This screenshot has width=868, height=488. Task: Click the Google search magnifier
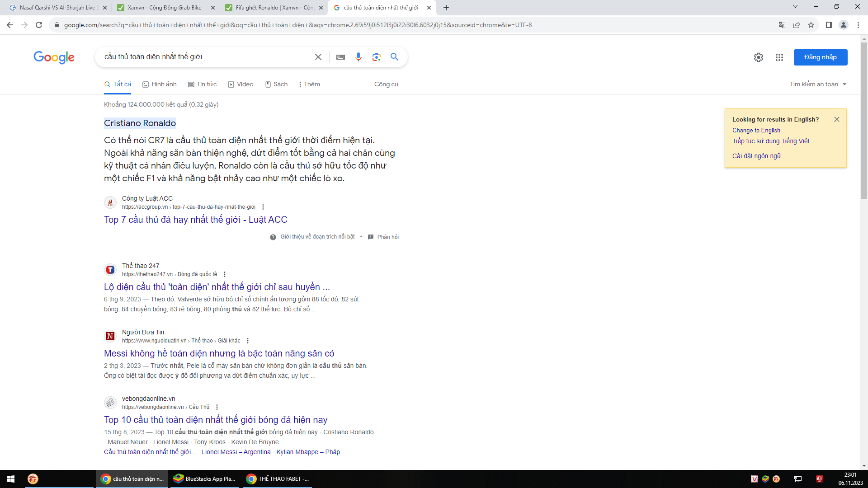click(x=394, y=57)
